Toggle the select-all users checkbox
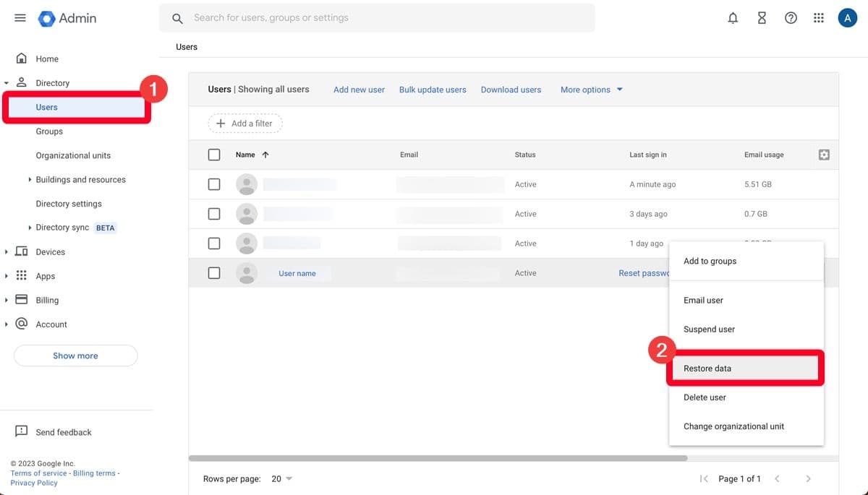This screenshot has width=868, height=495. 214,155
